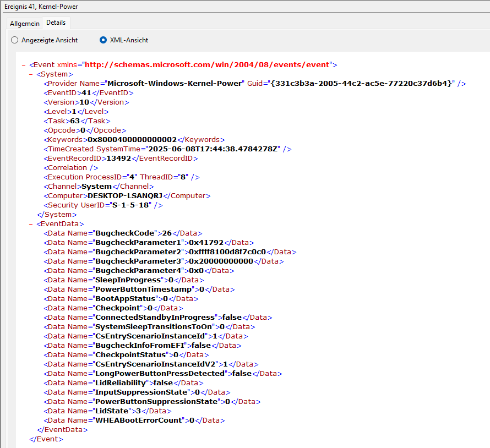Collapse the EventData XML node
The height and width of the screenshot is (448, 490).
tap(31, 224)
